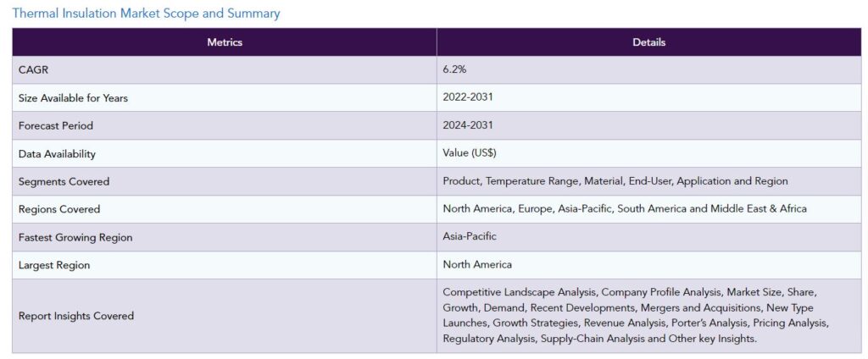
Task: Select the Value (US$) cell
Action: click(648, 154)
